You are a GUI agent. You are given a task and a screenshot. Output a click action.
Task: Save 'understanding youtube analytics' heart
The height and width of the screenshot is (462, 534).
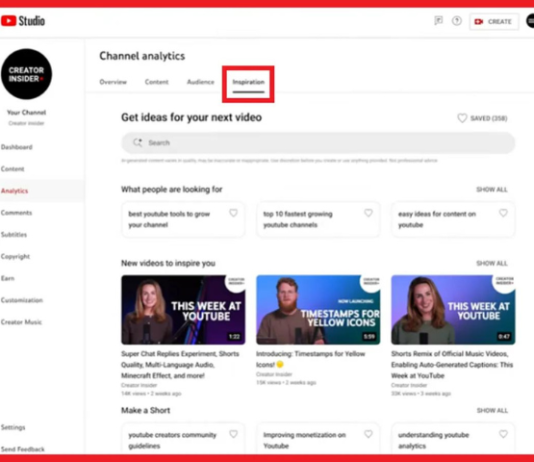click(503, 434)
